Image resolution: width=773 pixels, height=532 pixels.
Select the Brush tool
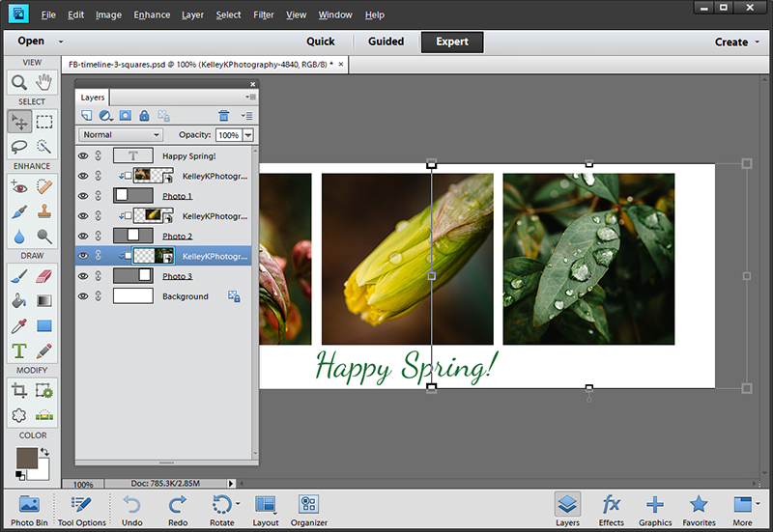(x=19, y=276)
